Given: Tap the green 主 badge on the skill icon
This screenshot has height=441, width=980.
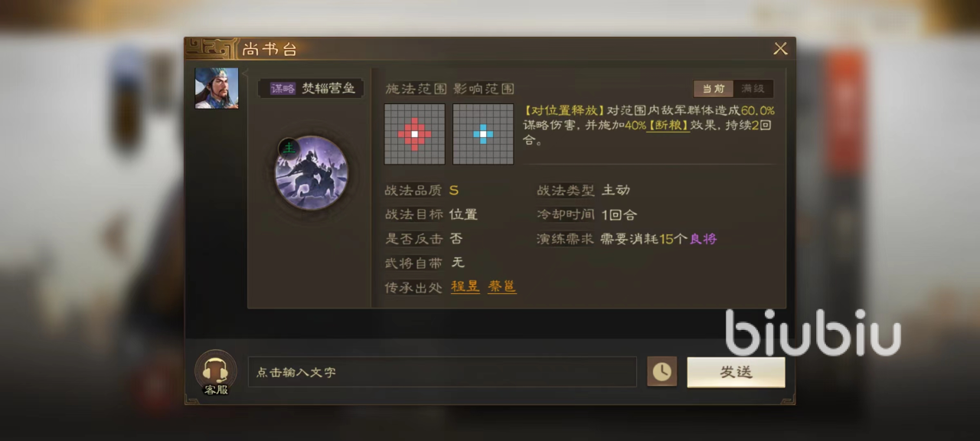Looking at the screenshot, I should click(288, 148).
